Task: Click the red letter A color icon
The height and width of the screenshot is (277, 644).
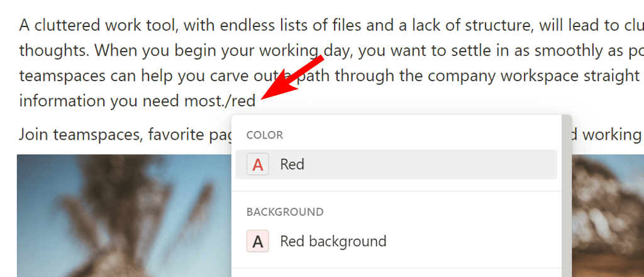Action: point(257,165)
